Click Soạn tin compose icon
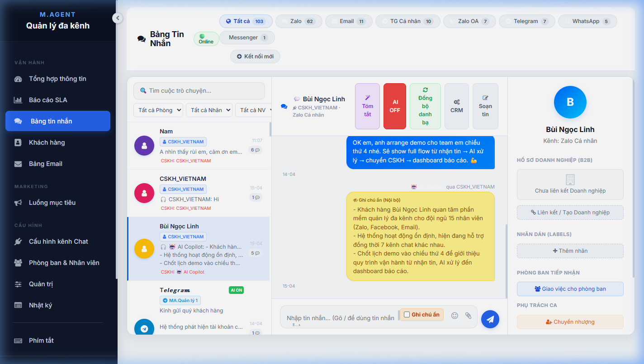 coord(485,106)
